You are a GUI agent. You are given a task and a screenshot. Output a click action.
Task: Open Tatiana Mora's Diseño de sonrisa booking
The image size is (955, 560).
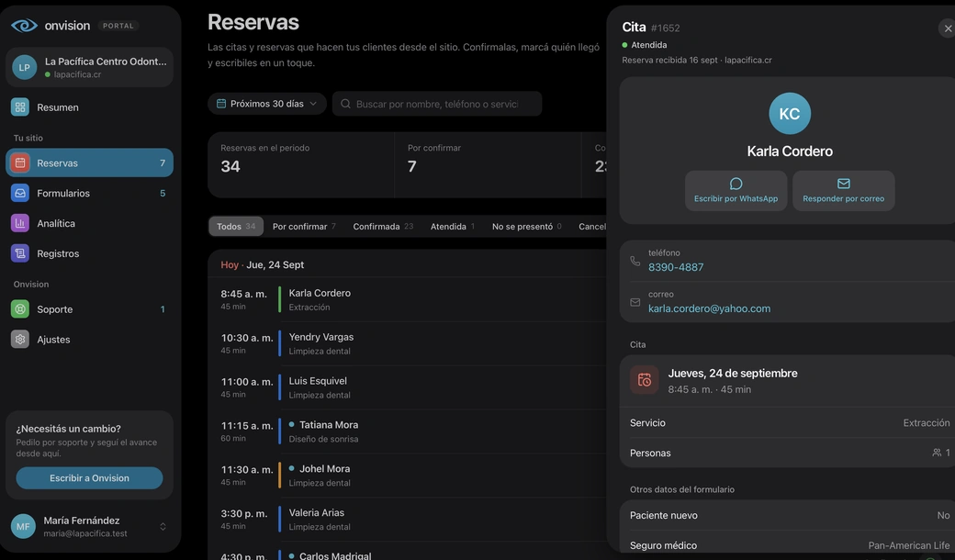407,431
